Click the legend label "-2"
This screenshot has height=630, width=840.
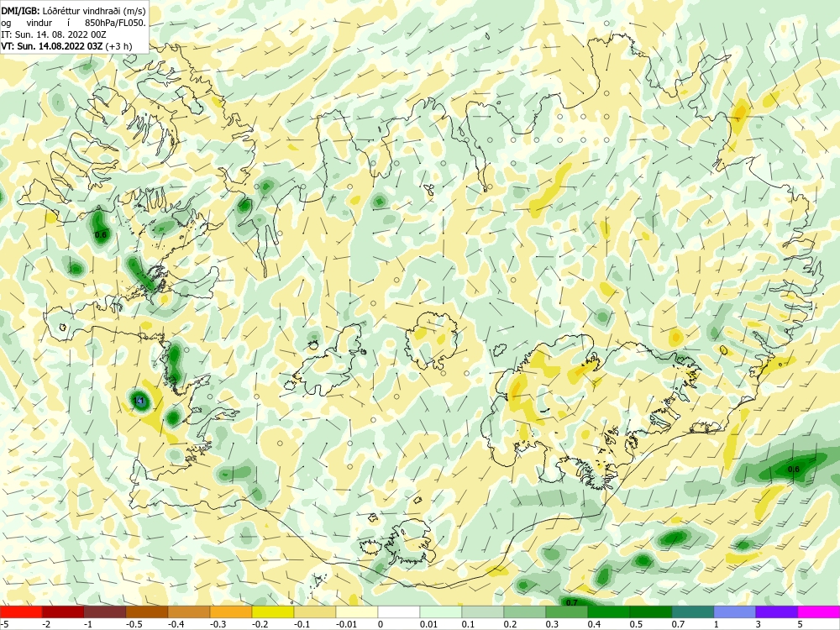(46, 624)
